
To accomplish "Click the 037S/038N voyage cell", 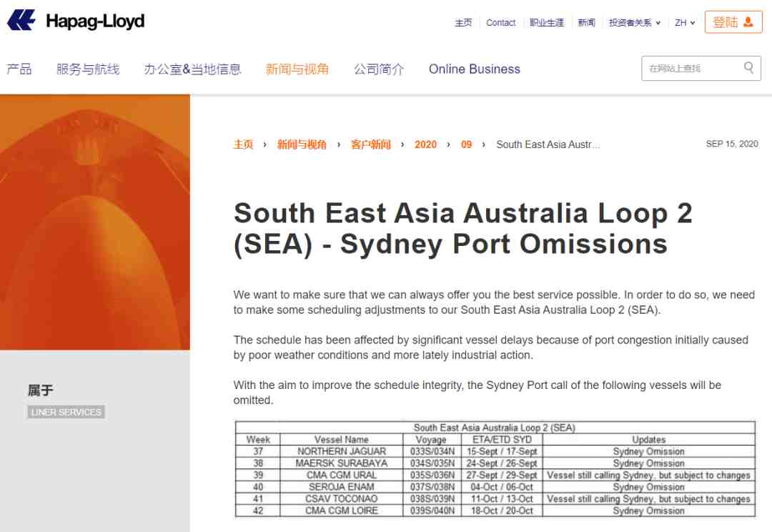I will (x=432, y=487).
